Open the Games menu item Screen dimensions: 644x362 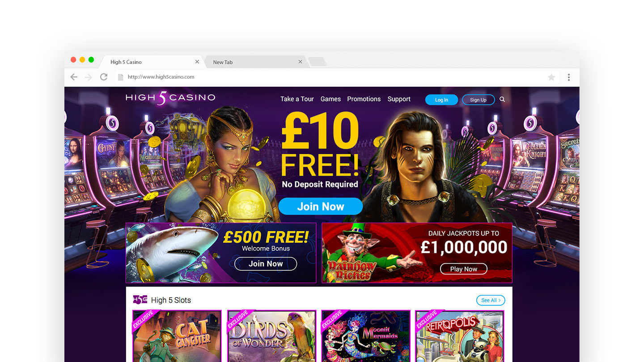click(x=330, y=99)
